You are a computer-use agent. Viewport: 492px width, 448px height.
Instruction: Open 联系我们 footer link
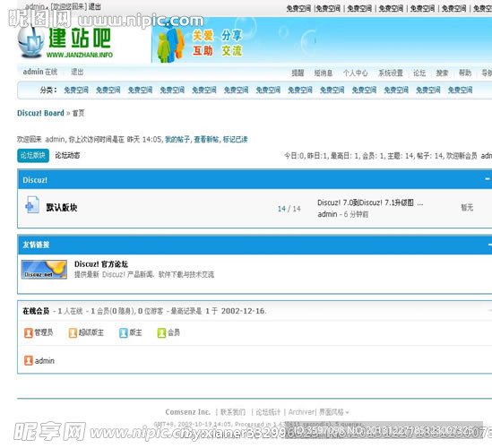coord(233,412)
